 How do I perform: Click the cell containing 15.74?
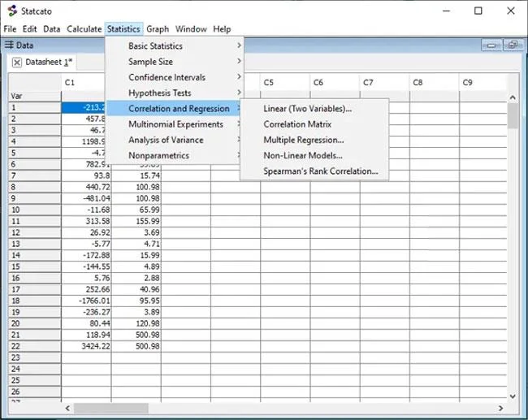[x=136, y=175]
